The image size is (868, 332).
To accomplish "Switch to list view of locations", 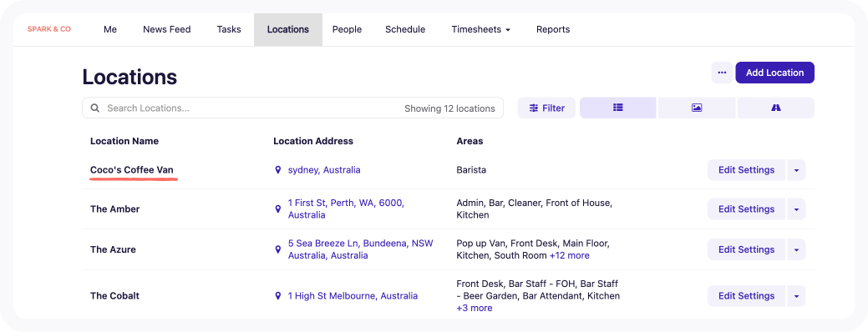I will point(617,108).
